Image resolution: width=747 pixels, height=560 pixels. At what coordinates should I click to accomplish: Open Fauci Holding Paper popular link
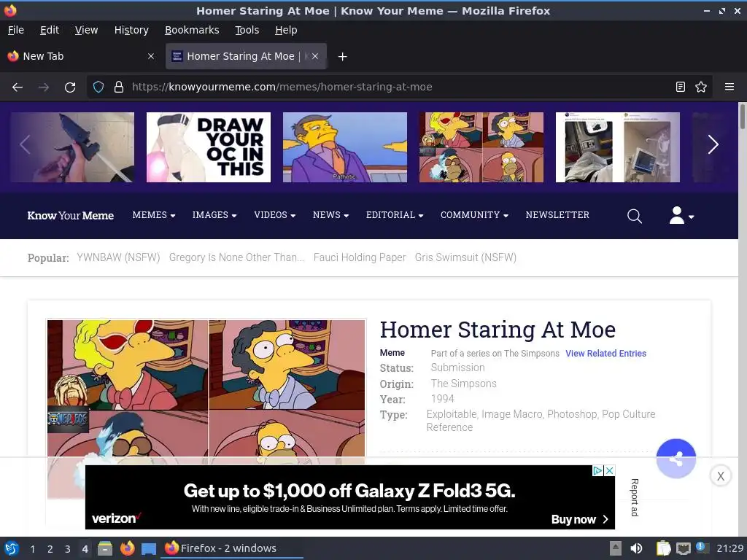click(x=360, y=257)
